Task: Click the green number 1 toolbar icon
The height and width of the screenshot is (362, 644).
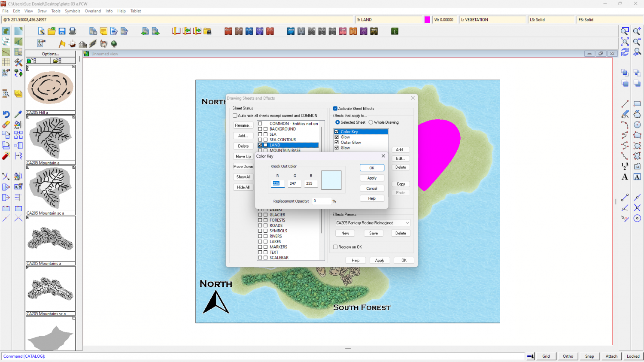Action: click(395, 31)
